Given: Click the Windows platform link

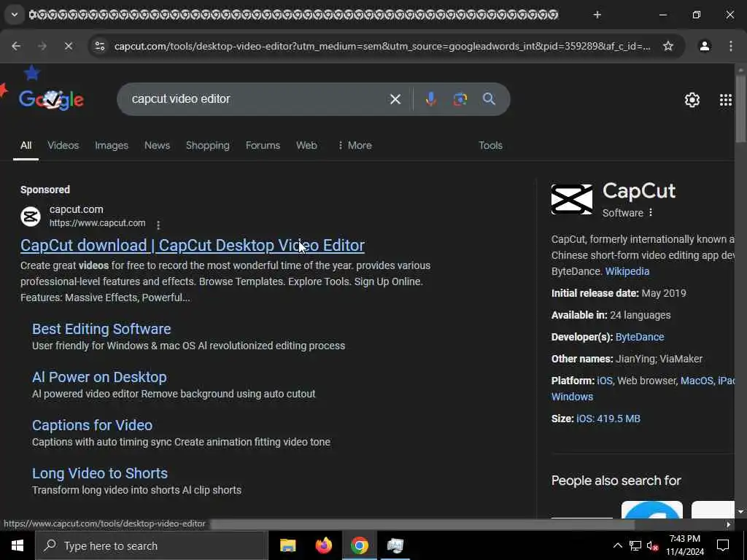Looking at the screenshot, I should (x=572, y=397).
